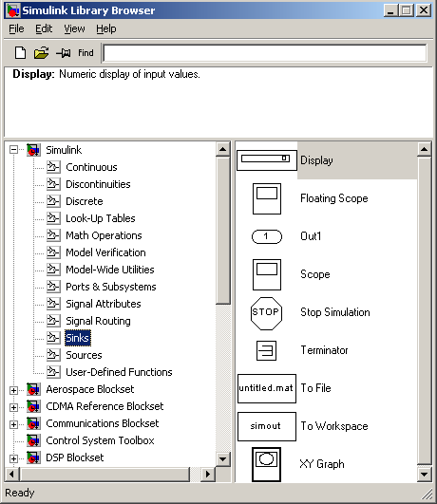Click the Model Verification library icon

pyautogui.click(x=53, y=252)
